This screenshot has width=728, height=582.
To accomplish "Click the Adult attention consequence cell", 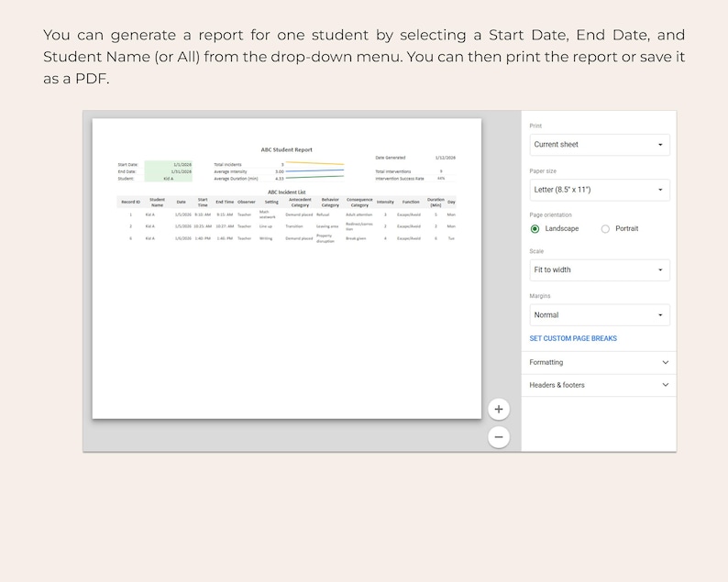I will (358, 214).
